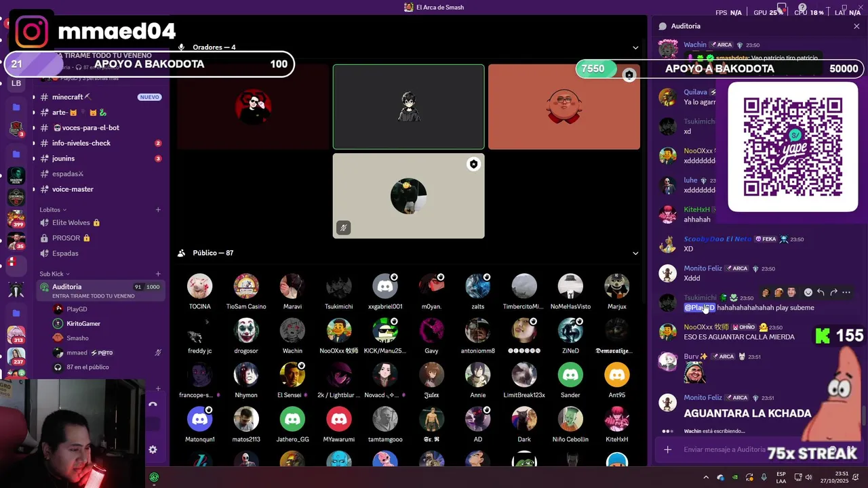Click the reply arrow on Tsukimichi's message
Image resolution: width=868 pixels, height=488 pixels.
click(821, 293)
